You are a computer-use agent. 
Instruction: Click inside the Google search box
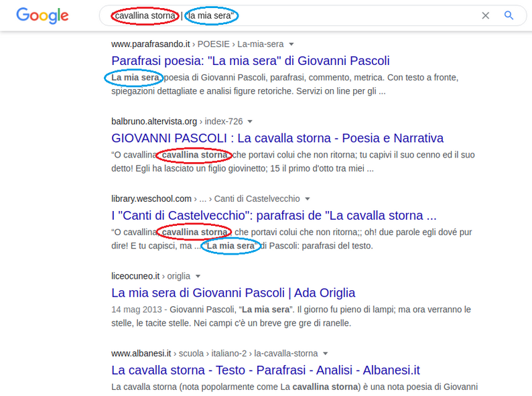(x=312, y=15)
